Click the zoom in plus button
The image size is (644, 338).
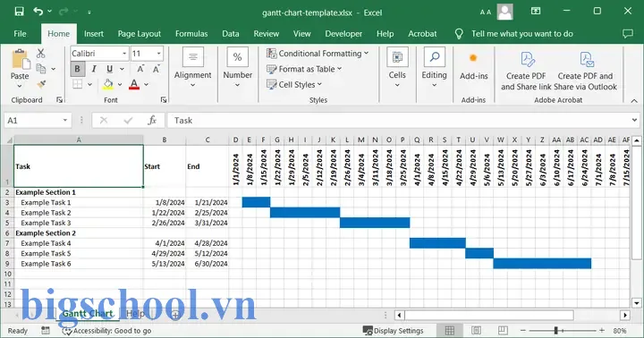click(x=602, y=331)
